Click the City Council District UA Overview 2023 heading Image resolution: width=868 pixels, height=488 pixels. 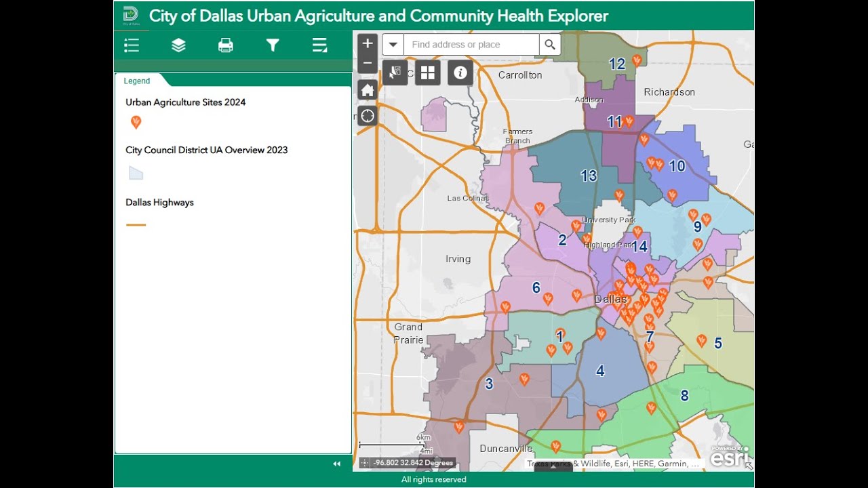click(x=207, y=150)
